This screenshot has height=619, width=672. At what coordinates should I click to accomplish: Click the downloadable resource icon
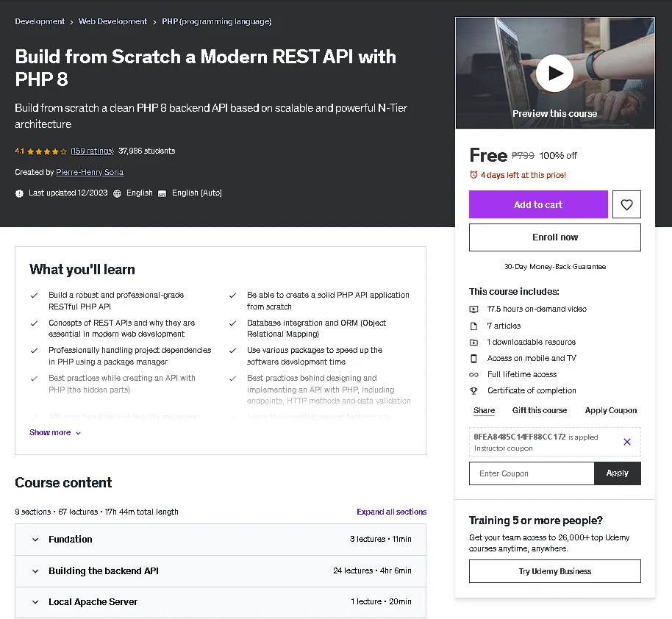(x=473, y=342)
